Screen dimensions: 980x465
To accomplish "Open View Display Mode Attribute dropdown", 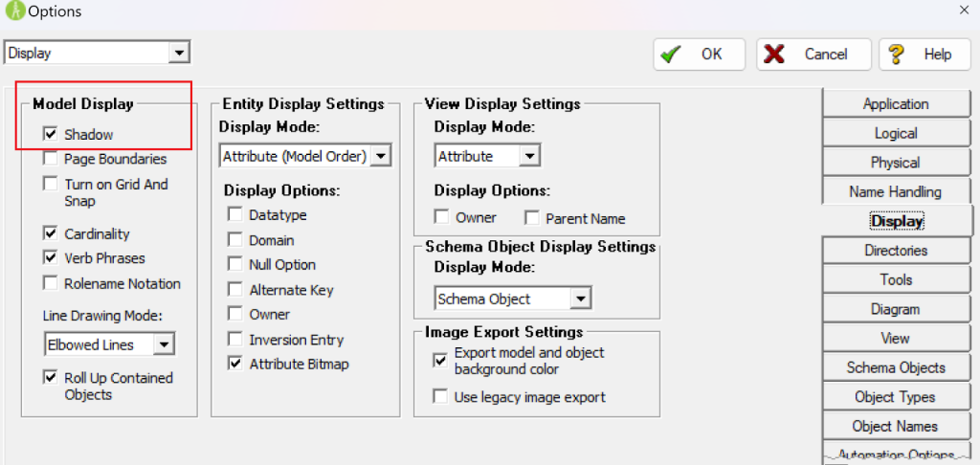I will coord(529,156).
